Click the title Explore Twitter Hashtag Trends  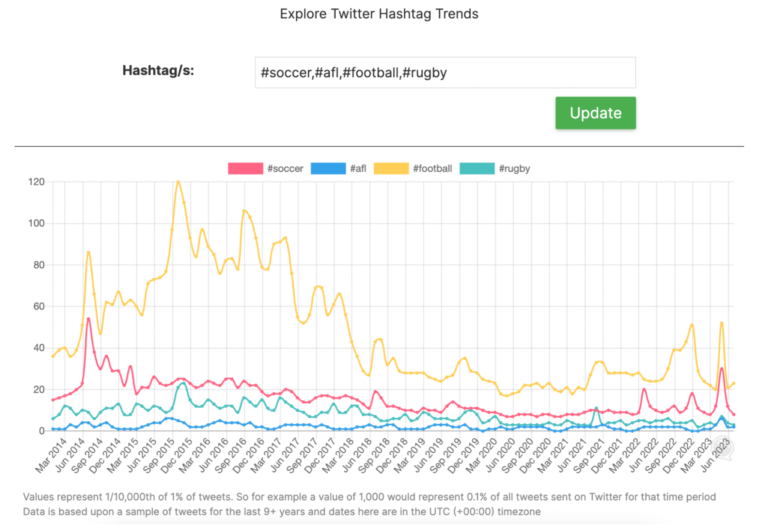tap(379, 14)
